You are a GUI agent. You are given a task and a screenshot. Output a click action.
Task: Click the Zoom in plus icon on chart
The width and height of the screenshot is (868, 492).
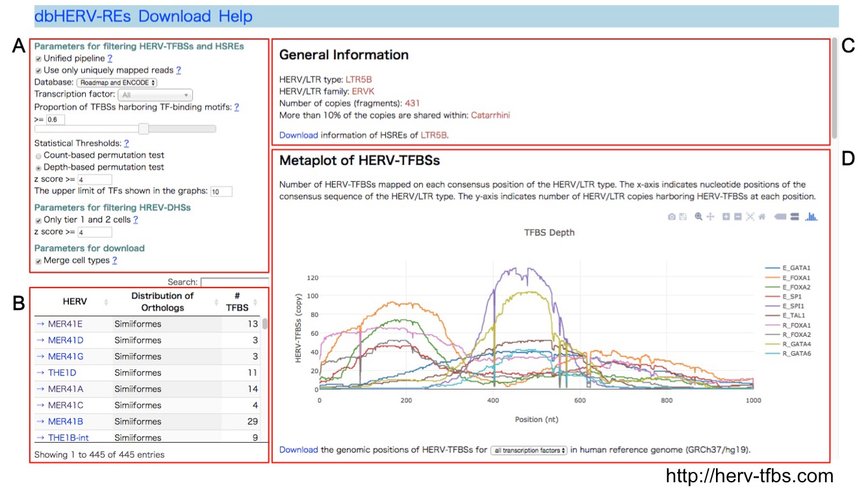click(726, 217)
